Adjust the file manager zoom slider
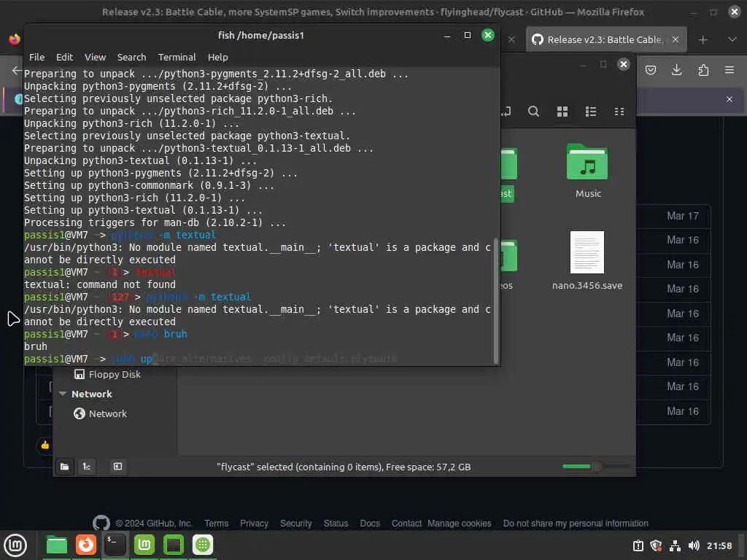 (x=595, y=467)
